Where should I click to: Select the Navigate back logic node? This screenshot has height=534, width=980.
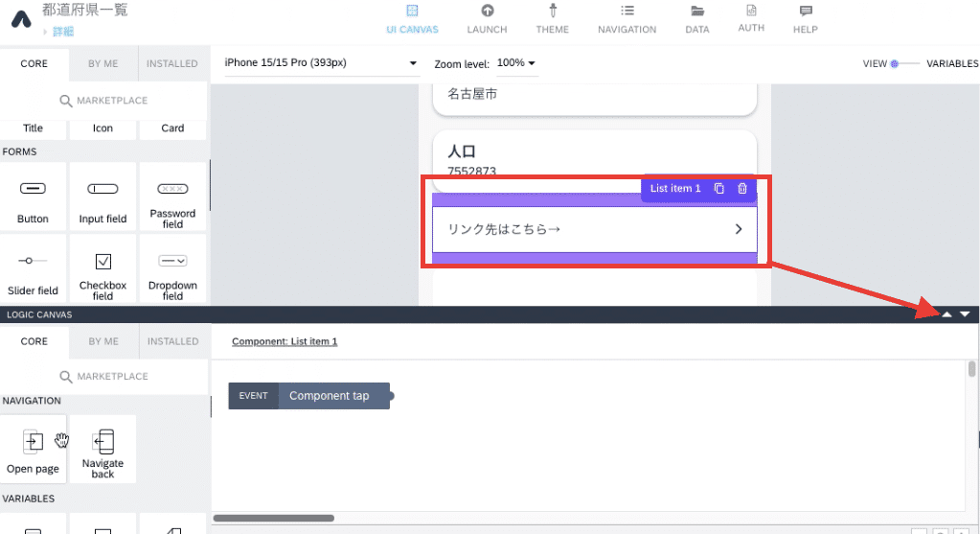pyautogui.click(x=103, y=449)
